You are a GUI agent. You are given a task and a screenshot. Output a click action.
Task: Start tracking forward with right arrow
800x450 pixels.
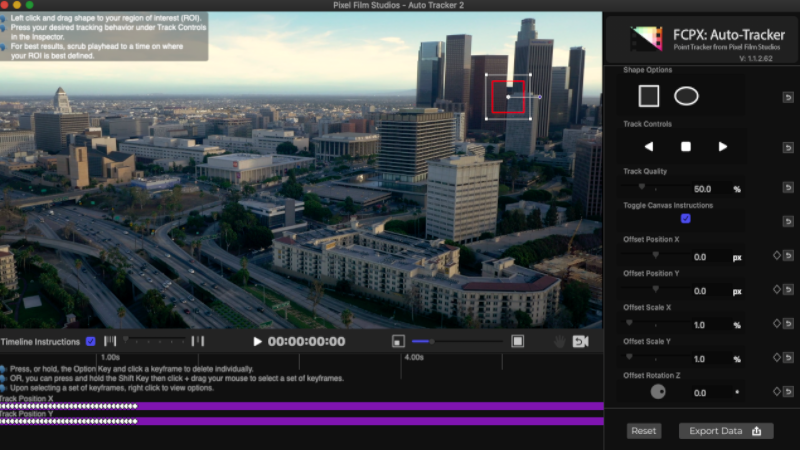point(722,147)
